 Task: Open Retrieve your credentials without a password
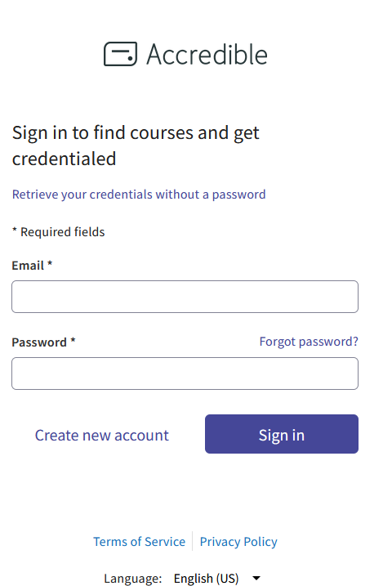click(139, 195)
